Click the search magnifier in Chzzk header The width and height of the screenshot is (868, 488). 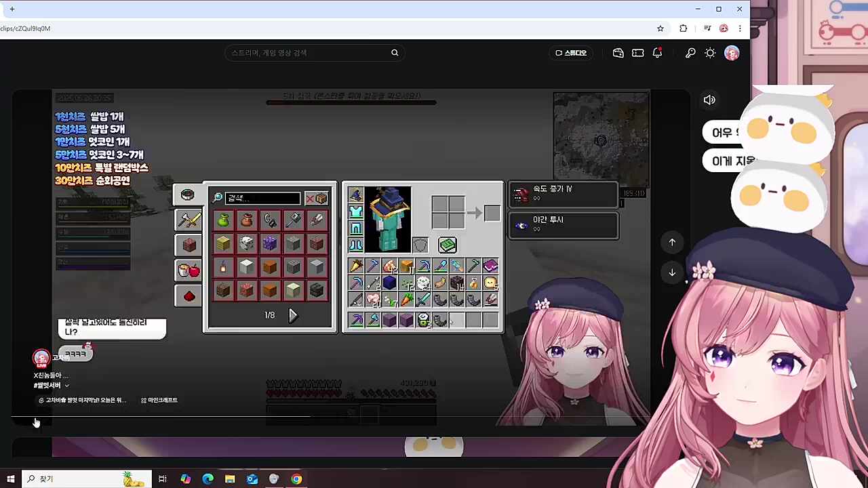pyautogui.click(x=395, y=53)
